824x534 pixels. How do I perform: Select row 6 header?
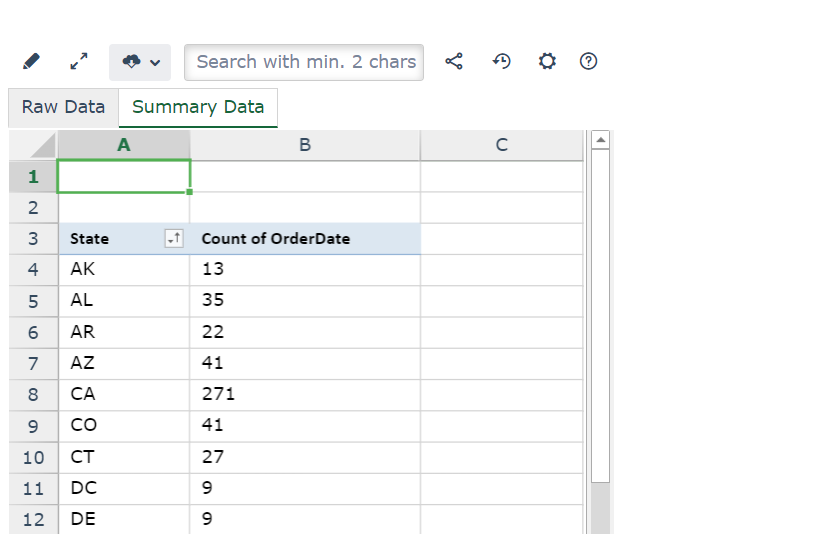(x=34, y=332)
